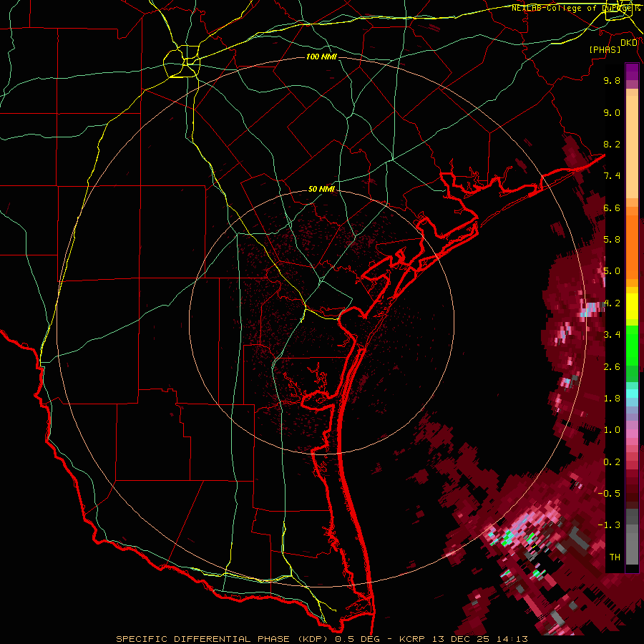Click the bright green band of color scale
644x644 pixels.
point(632,345)
